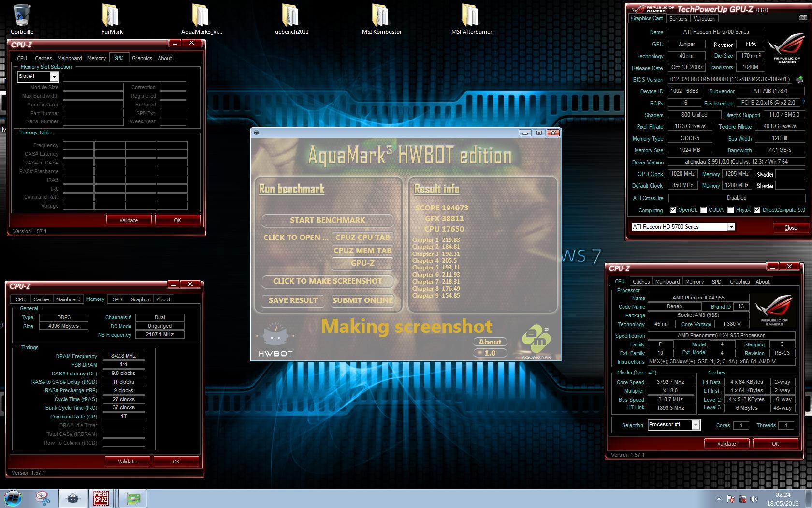Screen dimensions: 812x508
Task: Open Mainboard tab in CPU-Z SPD window
Action: click(70, 58)
